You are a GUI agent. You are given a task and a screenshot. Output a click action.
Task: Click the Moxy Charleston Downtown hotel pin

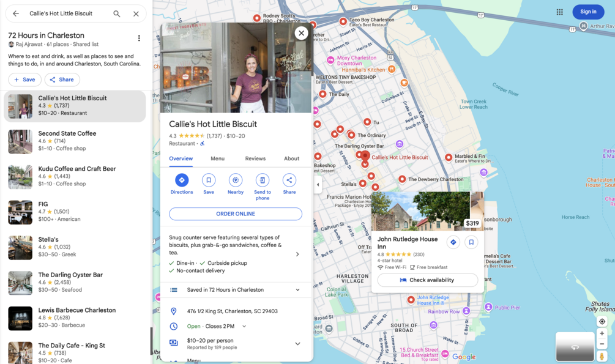pos(330,60)
